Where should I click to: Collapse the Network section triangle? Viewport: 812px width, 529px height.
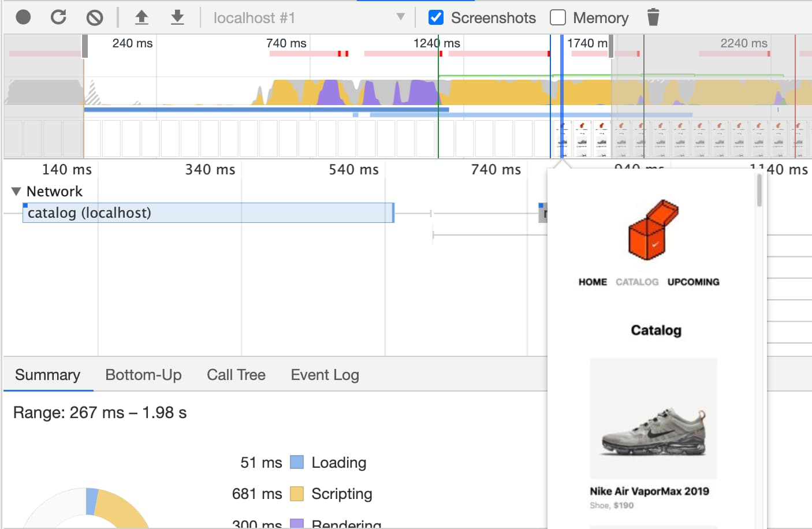click(16, 191)
